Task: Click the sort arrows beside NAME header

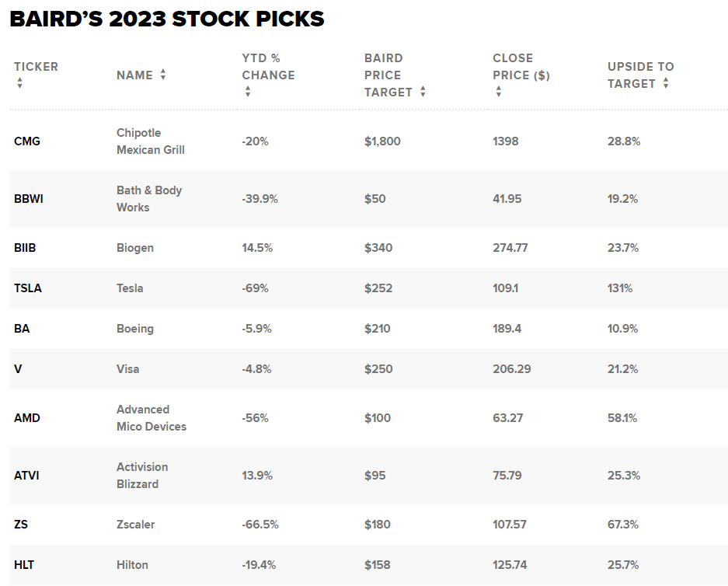Action: click(x=163, y=75)
